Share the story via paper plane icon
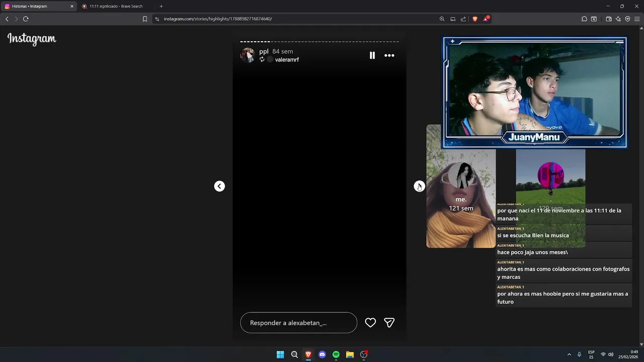 pyautogui.click(x=389, y=323)
